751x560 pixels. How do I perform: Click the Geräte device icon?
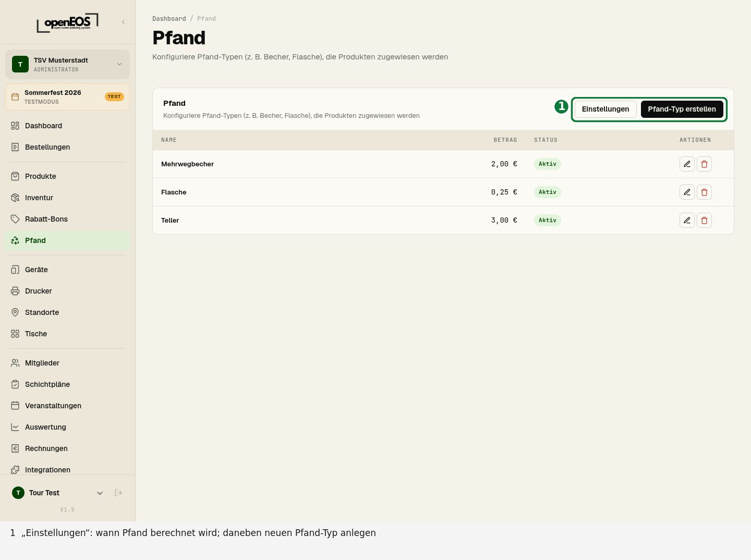tap(15, 270)
